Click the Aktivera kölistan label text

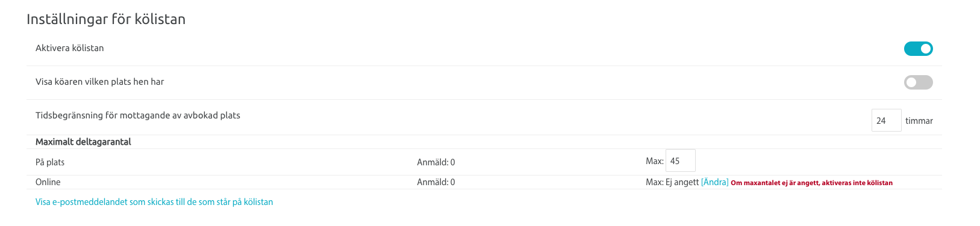tap(70, 48)
